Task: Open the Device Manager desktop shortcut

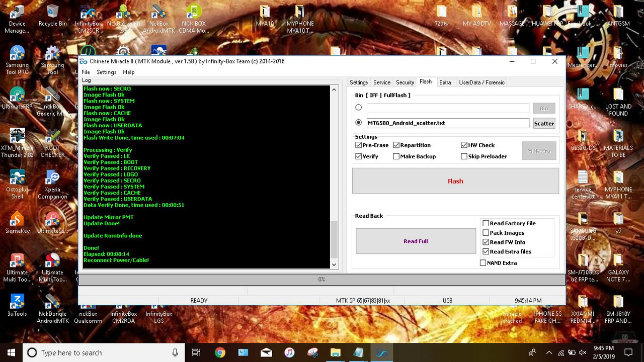Action: click(17, 18)
